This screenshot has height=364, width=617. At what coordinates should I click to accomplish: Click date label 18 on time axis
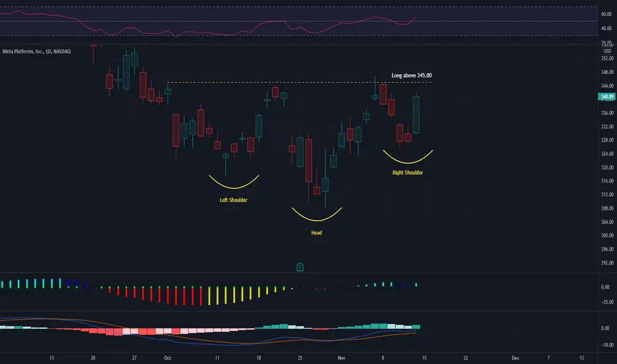pyautogui.click(x=259, y=358)
